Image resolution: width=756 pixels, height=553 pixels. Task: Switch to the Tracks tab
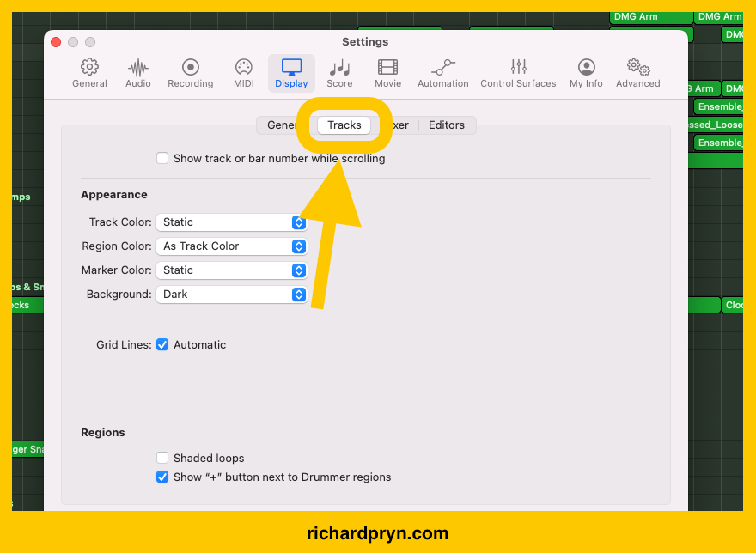pyautogui.click(x=344, y=125)
